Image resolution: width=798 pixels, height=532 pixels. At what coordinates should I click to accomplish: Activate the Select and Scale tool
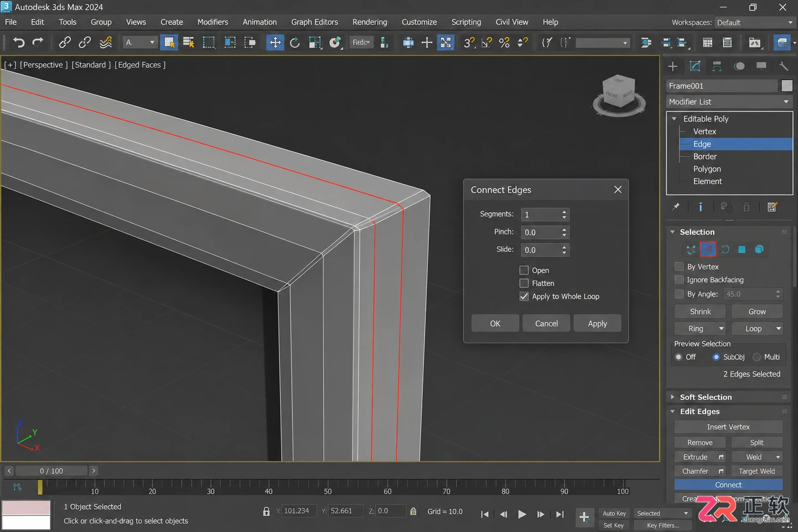[315, 43]
